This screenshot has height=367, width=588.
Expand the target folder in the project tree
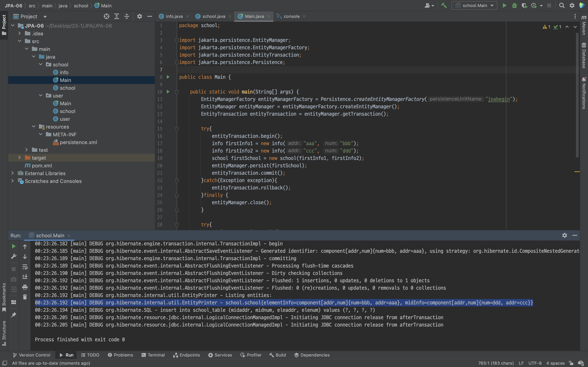coord(20,158)
